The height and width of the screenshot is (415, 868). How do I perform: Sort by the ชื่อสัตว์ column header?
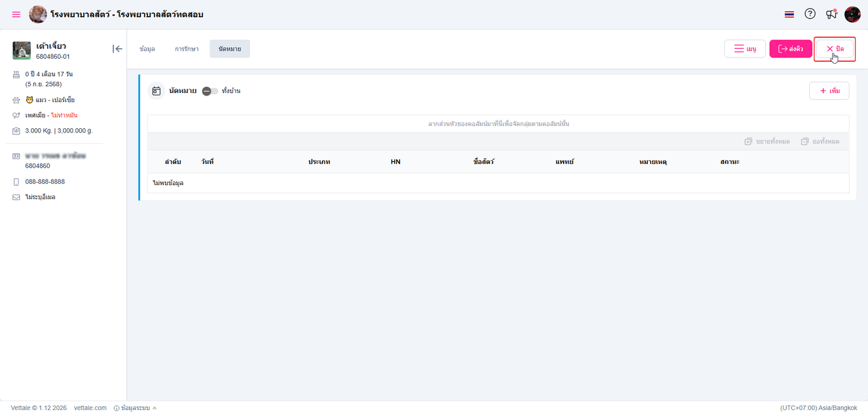[484, 162]
